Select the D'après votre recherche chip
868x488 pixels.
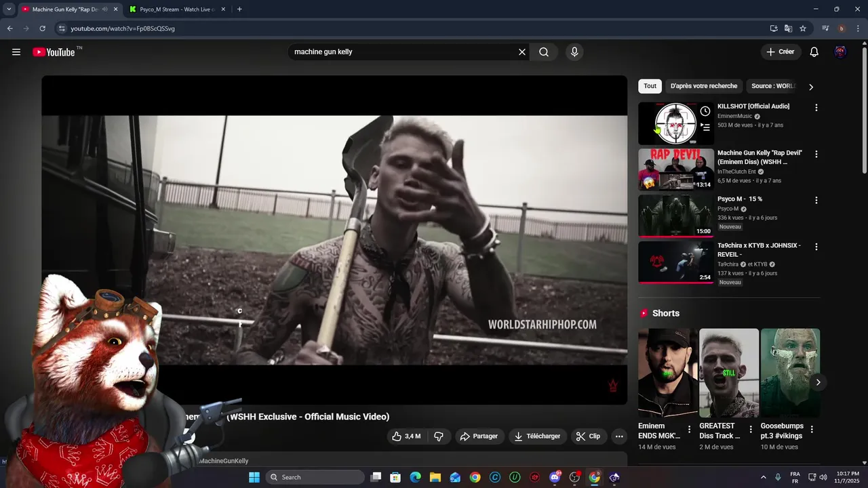pos(704,86)
